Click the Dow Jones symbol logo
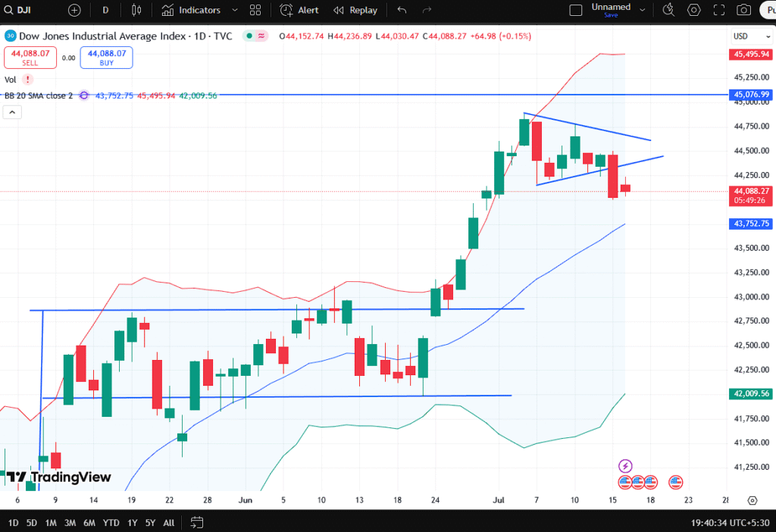This screenshot has width=776, height=532. (x=10, y=36)
